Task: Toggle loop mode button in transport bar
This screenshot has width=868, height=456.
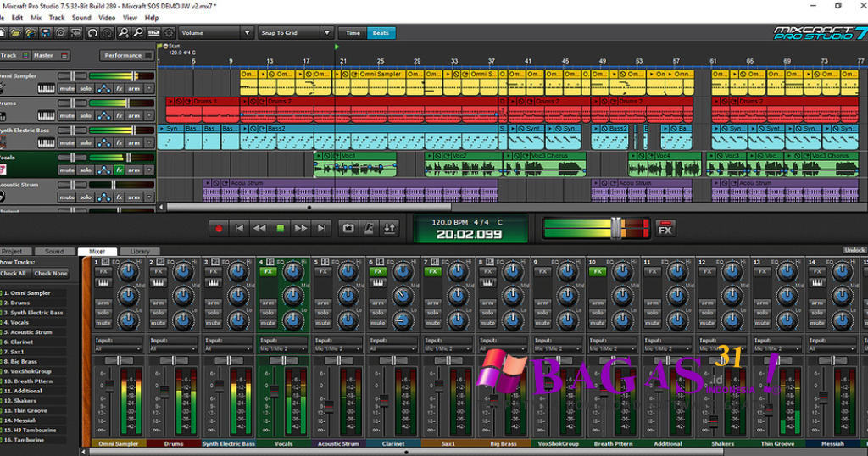Action: click(x=348, y=228)
